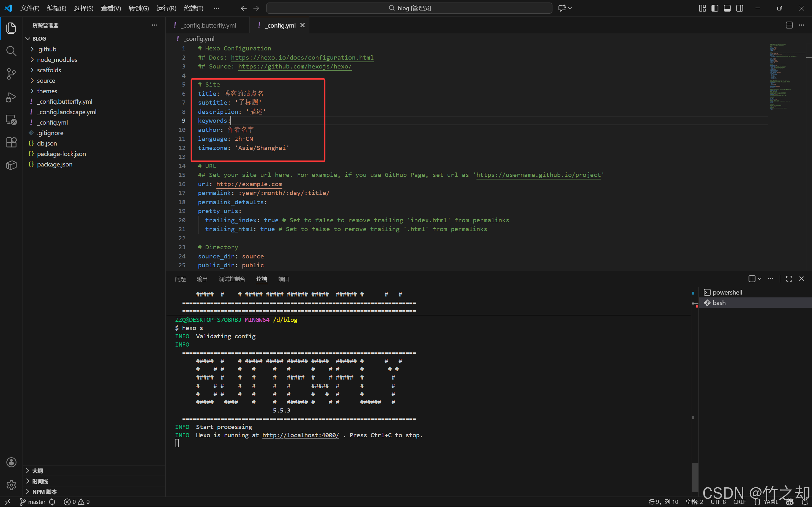Maximize the terminal panel size
This screenshot has height=507, width=812.
789,279
